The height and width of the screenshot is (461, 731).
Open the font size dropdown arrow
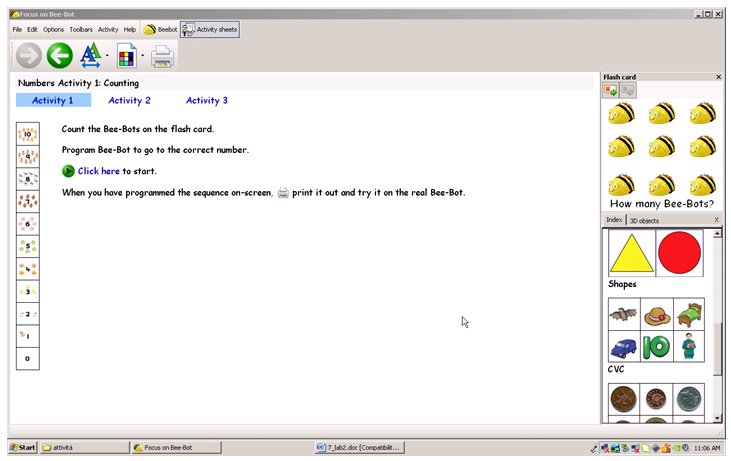[x=107, y=55]
